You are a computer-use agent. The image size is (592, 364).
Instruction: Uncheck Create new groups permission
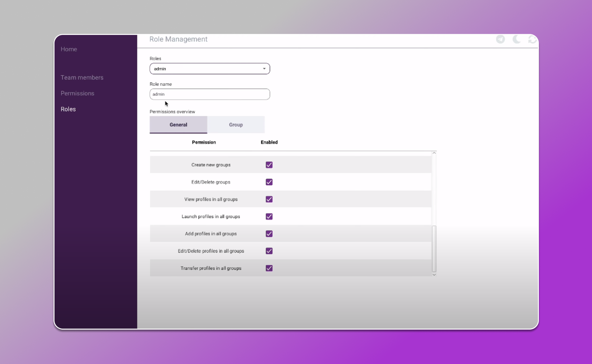point(269,165)
